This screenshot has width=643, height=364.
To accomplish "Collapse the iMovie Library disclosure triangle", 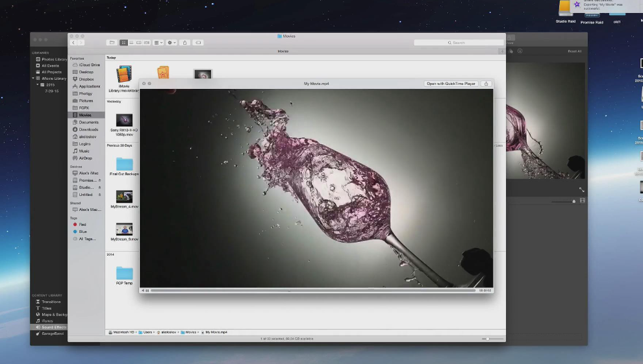I will pos(34,79).
